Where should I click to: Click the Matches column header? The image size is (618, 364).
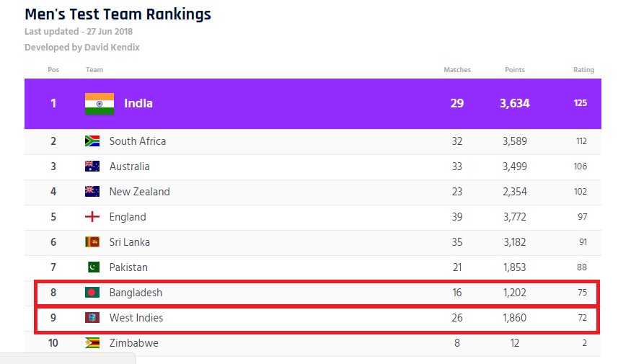click(457, 70)
